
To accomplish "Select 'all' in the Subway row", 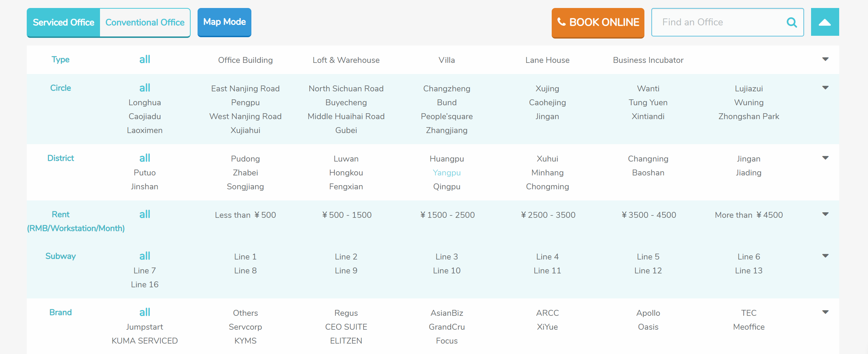I will [145, 256].
